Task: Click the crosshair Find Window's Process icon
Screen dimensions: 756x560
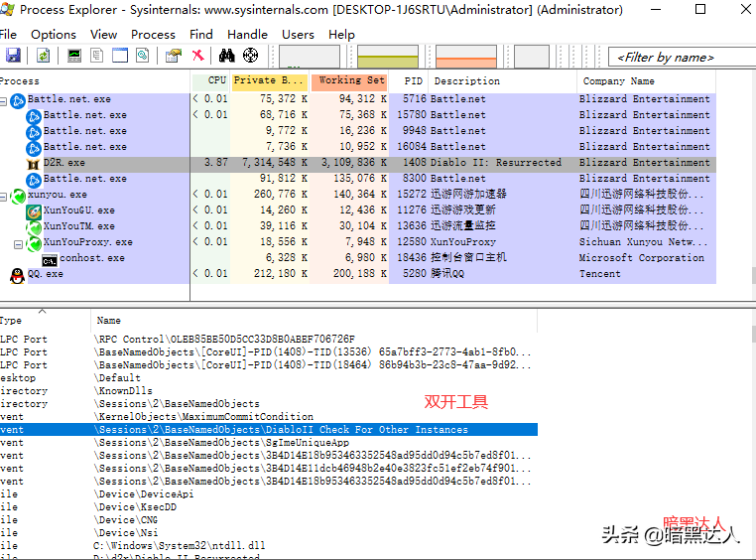Action: [251, 56]
